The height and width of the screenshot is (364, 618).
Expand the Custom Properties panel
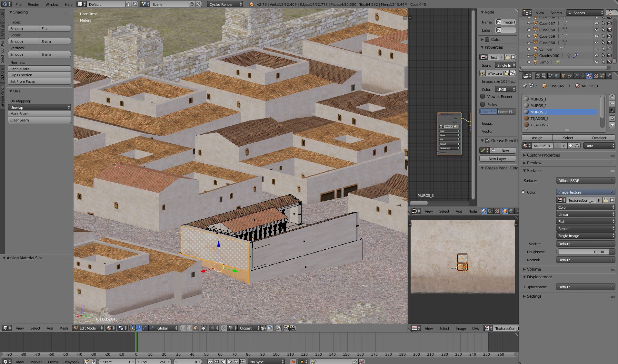543,155
